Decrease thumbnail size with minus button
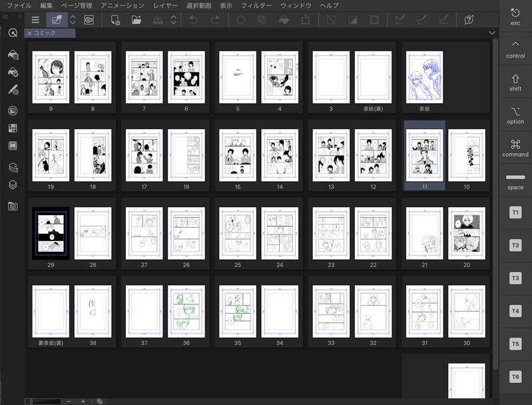The height and width of the screenshot is (405, 532). [69, 401]
